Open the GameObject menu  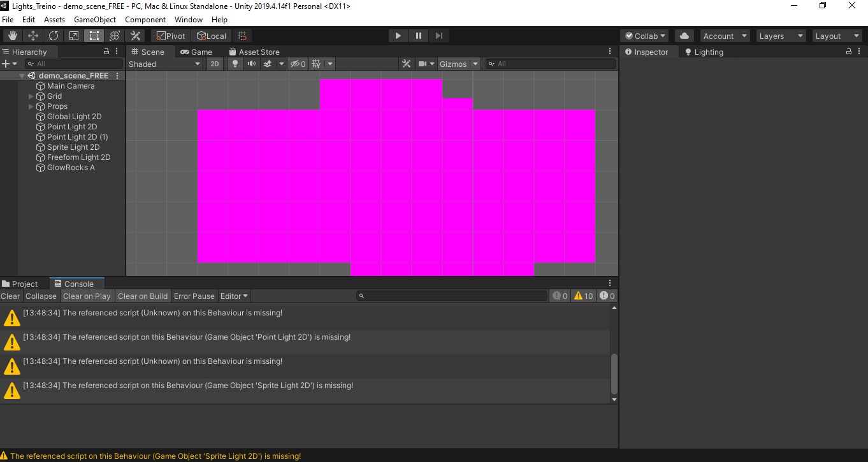click(x=95, y=20)
